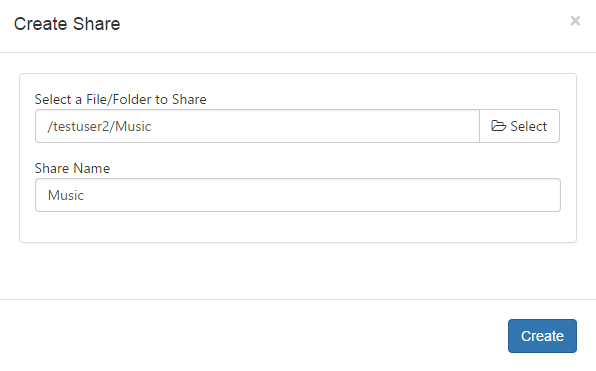Screen dimensions: 596x371
Task: Focus the Share Name field containing Music
Action: point(298,195)
